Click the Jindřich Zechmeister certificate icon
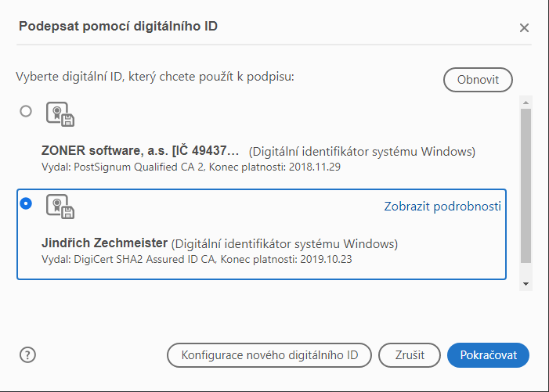This screenshot has width=549, height=392. [60, 207]
